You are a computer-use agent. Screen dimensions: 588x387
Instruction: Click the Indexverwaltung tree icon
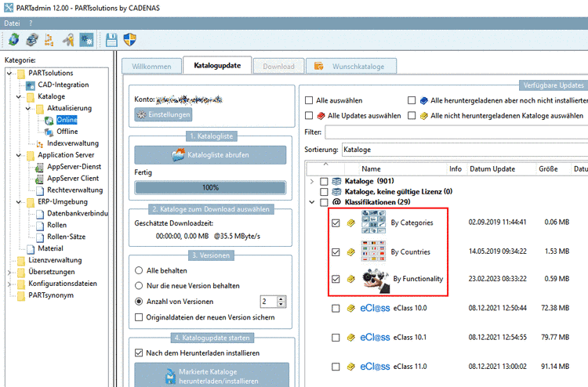pos(40,144)
